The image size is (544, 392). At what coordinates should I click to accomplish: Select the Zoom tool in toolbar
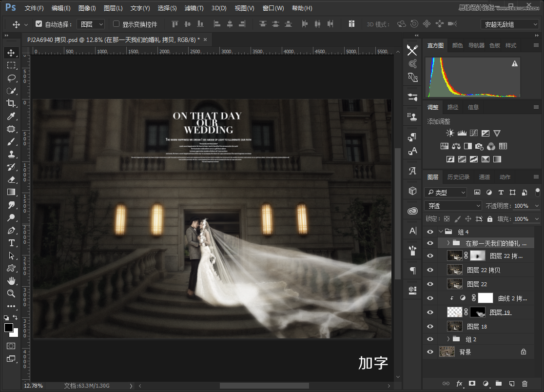click(x=11, y=294)
